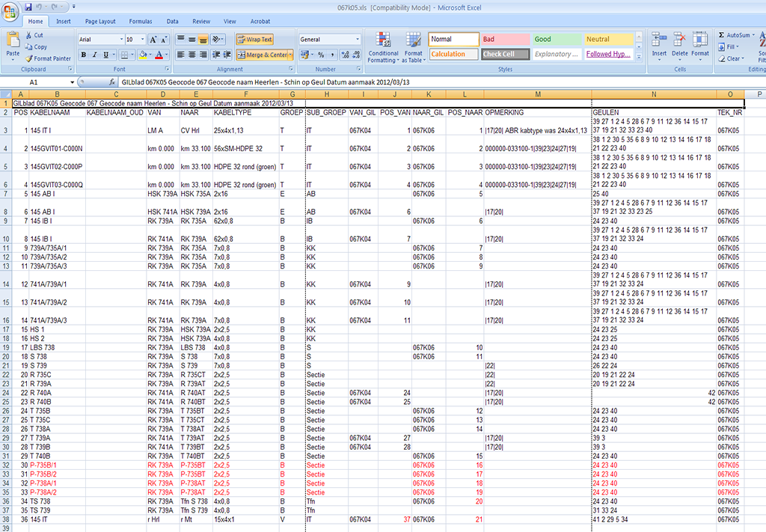Click Merge & Center

[262, 55]
